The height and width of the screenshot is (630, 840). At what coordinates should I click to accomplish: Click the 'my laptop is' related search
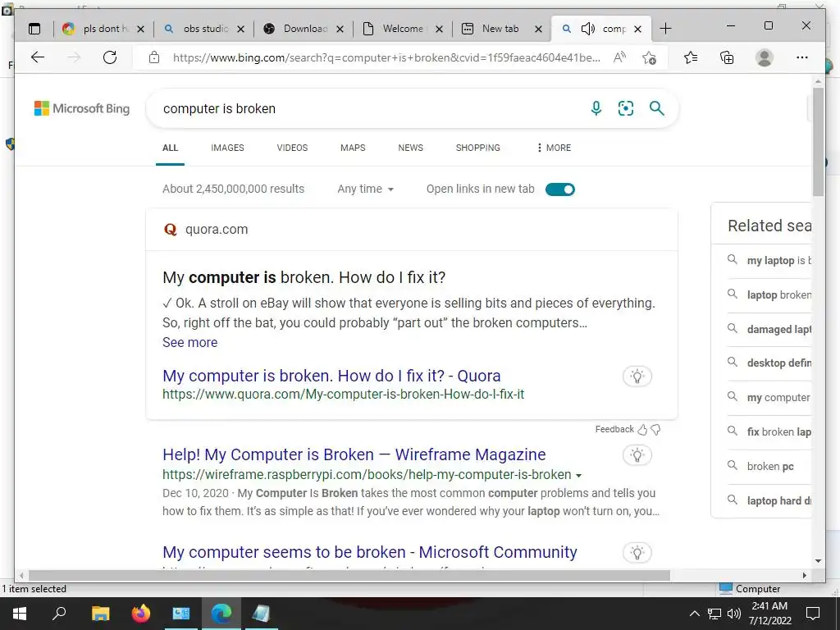pos(779,261)
